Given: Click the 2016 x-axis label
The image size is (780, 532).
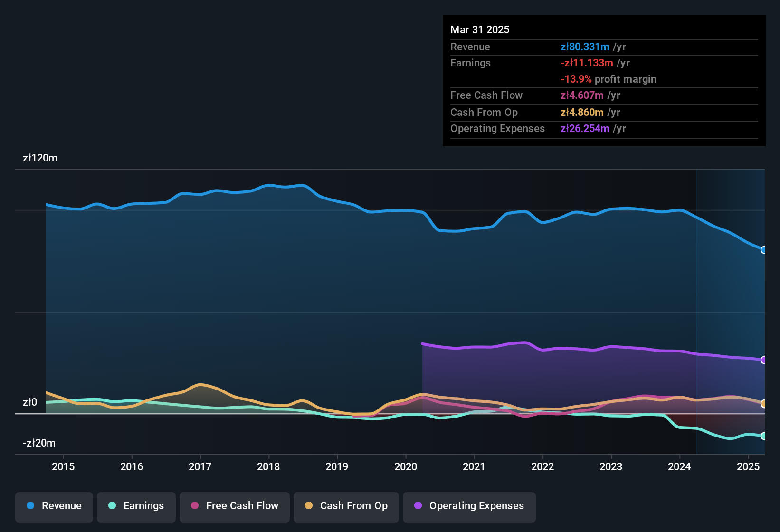Looking at the screenshot, I should [x=132, y=467].
